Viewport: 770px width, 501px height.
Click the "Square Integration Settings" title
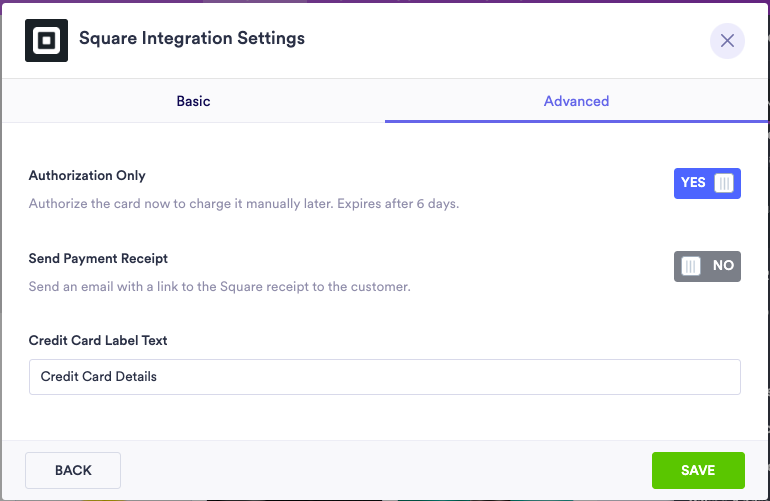pyautogui.click(x=192, y=39)
